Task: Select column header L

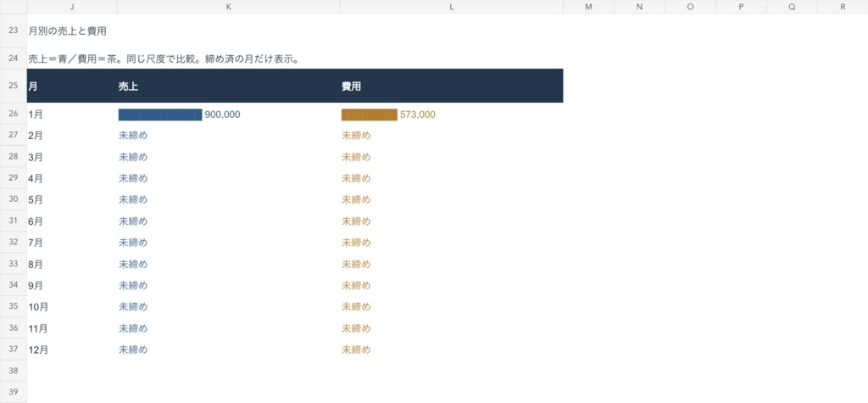Action: point(452,7)
